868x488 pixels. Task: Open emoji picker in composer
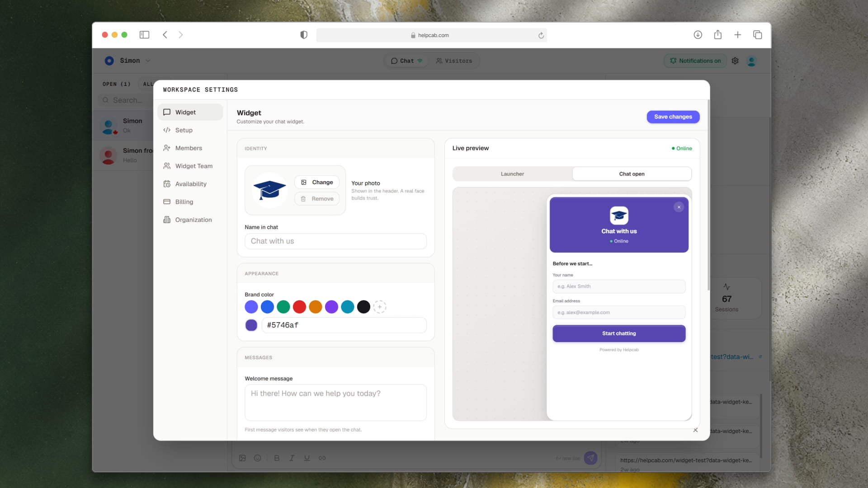[x=257, y=458]
